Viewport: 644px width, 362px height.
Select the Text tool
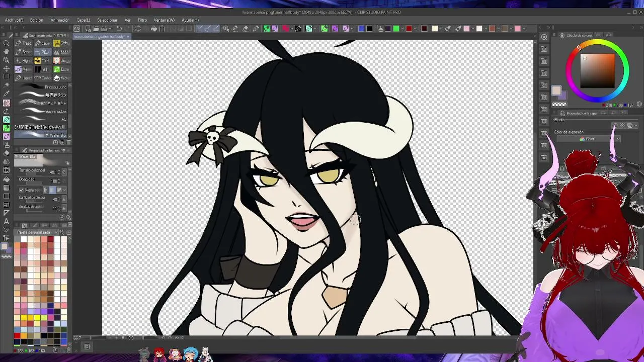[6, 222]
